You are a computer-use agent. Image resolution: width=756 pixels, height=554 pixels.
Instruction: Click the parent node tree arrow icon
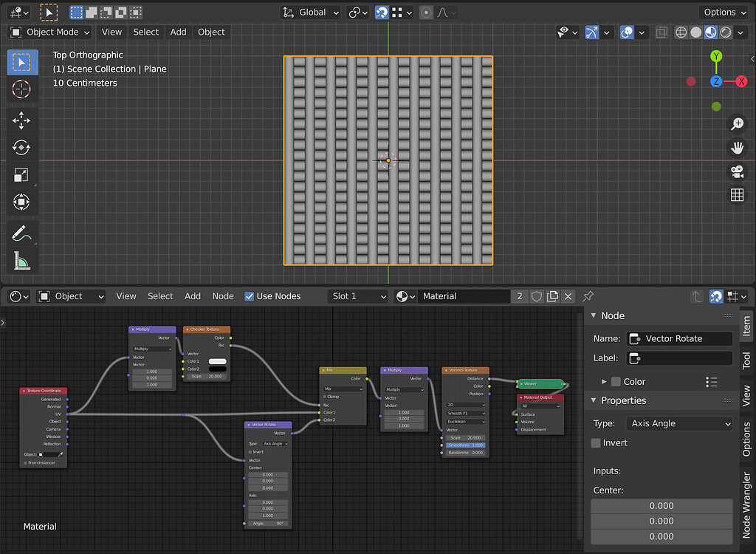(x=696, y=296)
